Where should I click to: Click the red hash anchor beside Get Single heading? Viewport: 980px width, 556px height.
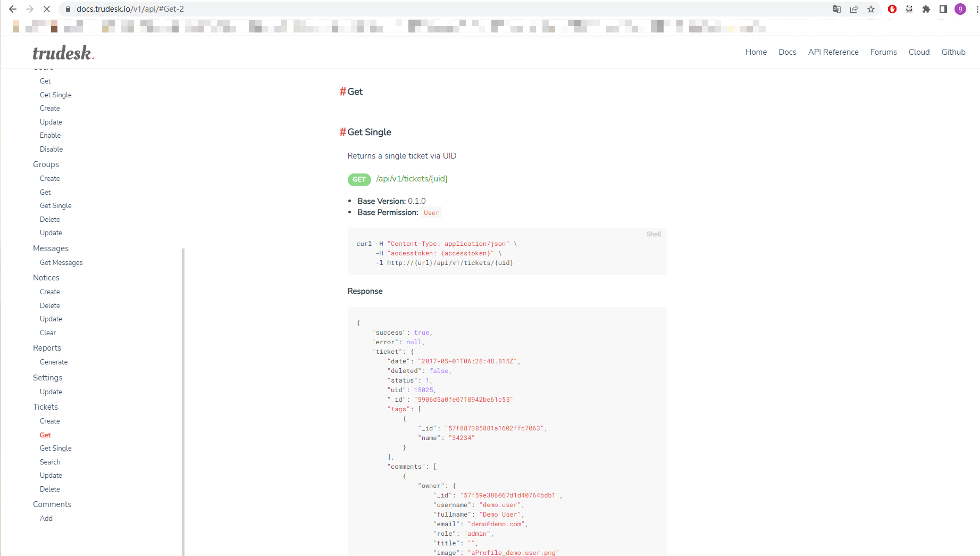pyautogui.click(x=343, y=132)
